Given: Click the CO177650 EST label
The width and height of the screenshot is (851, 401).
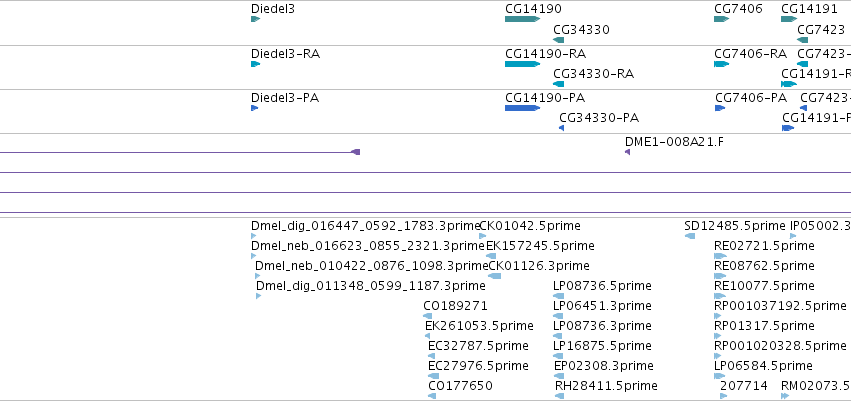Looking at the screenshot, I should tap(460, 386).
